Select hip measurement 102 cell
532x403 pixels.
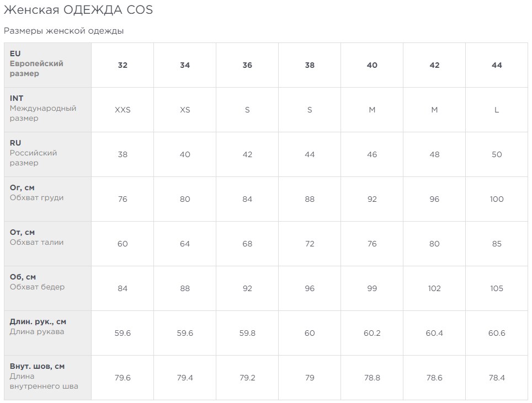pos(434,288)
